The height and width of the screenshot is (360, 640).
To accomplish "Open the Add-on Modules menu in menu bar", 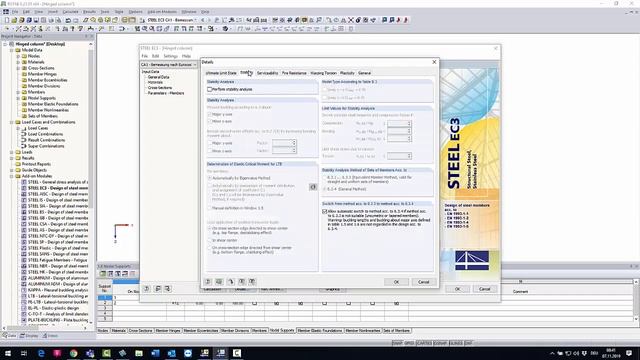I will click(x=162, y=11).
